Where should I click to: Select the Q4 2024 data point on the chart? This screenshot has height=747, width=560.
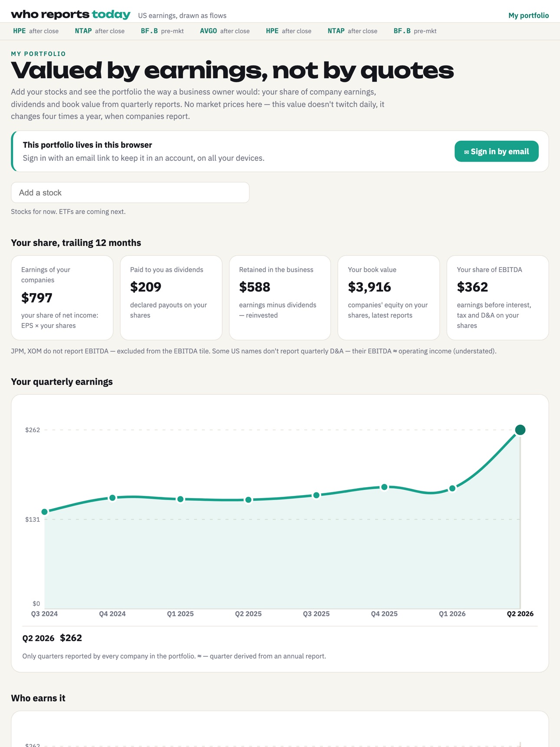click(x=112, y=498)
